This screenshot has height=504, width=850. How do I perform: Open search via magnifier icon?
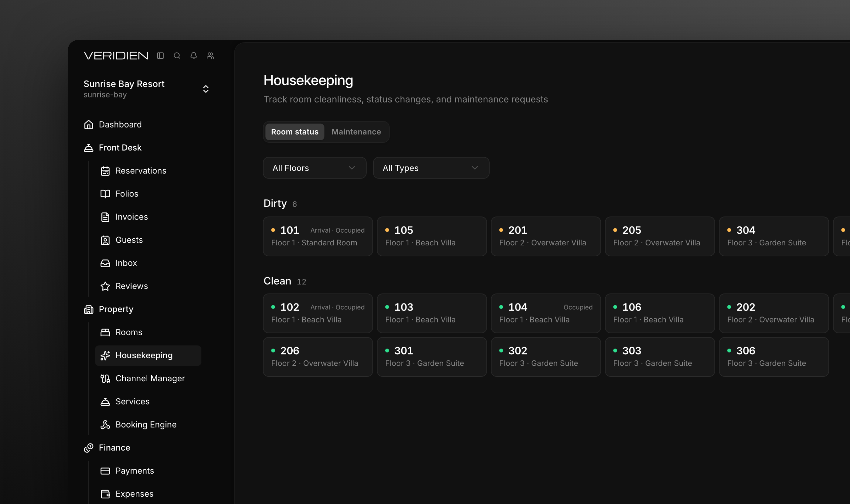[177, 55]
